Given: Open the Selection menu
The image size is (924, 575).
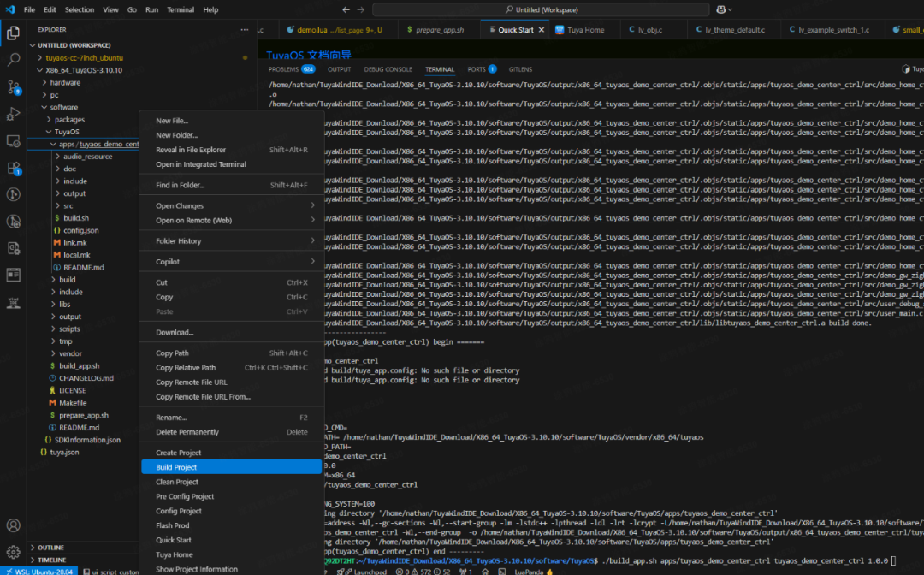Looking at the screenshot, I should (79, 9).
